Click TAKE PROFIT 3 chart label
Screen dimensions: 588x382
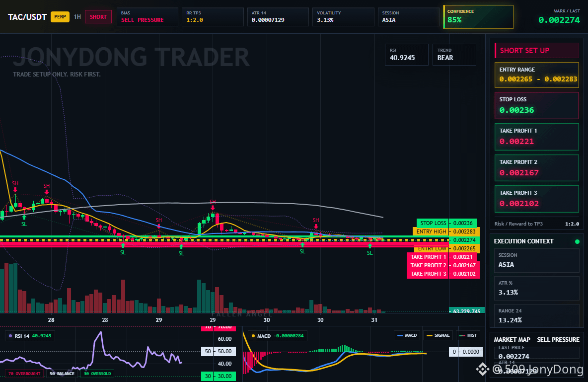[x=443, y=274]
